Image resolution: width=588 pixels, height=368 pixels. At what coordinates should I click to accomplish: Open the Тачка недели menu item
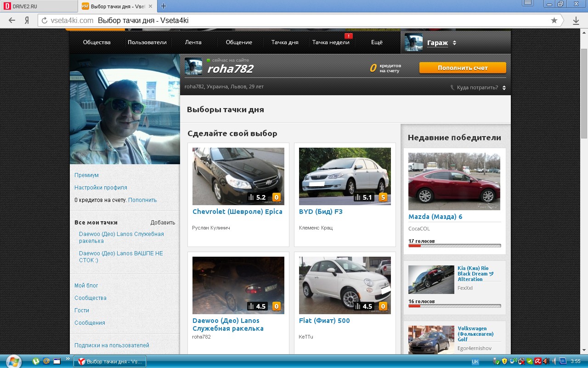(x=331, y=42)
